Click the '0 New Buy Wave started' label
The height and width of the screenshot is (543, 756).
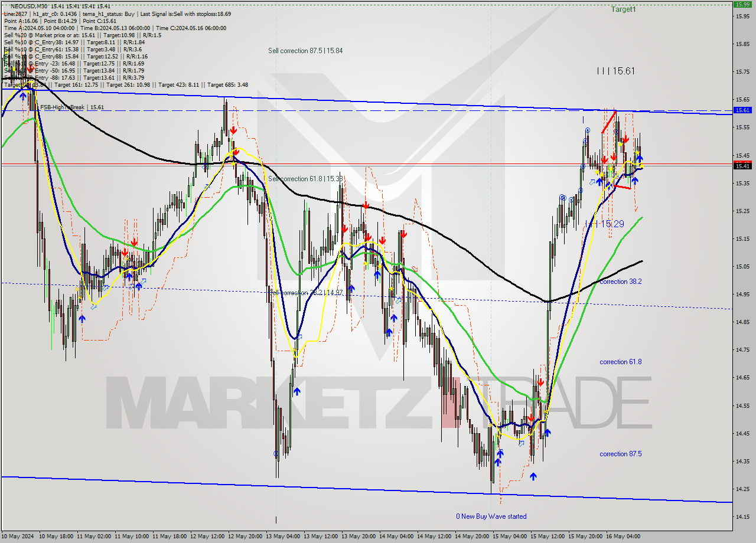point(491,516)
